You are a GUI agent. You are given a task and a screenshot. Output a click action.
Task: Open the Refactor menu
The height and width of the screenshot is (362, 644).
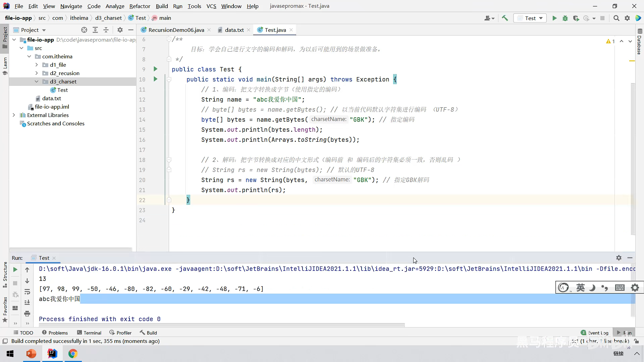point(140,6)
